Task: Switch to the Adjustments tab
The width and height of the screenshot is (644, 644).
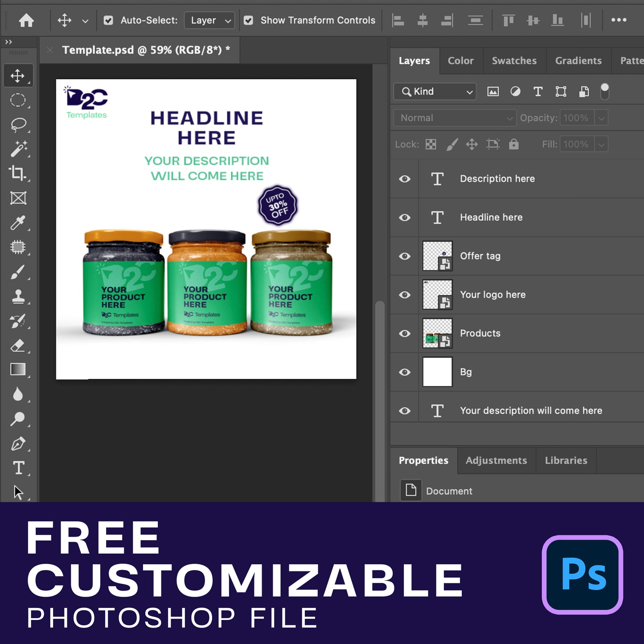Action: tap(496, 461)
